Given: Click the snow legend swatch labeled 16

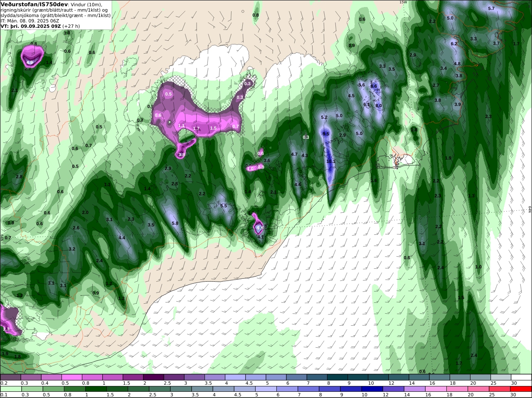Looking at the screenshot, I should click(440, 377).
